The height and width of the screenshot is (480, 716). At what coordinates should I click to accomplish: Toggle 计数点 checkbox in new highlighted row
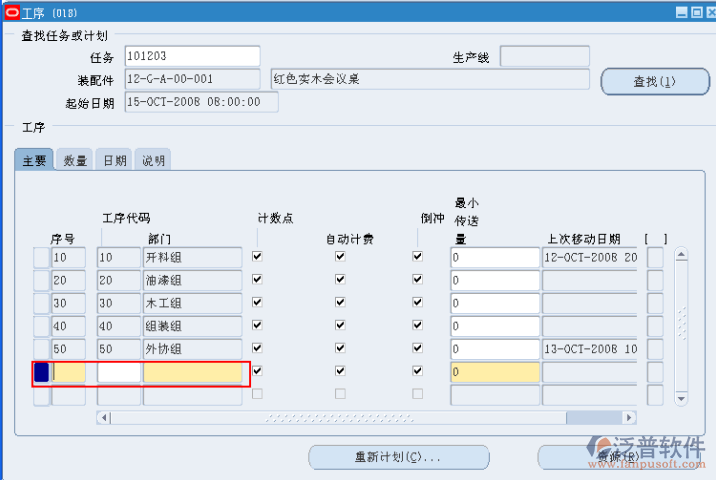[258, 371]
